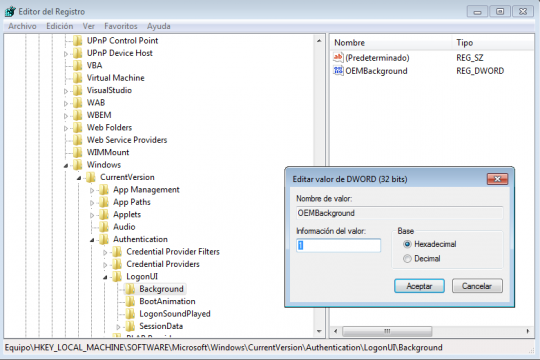Select the Decimal base option
The width and height of the screenshot is (540, 360).
pos(407,258)
